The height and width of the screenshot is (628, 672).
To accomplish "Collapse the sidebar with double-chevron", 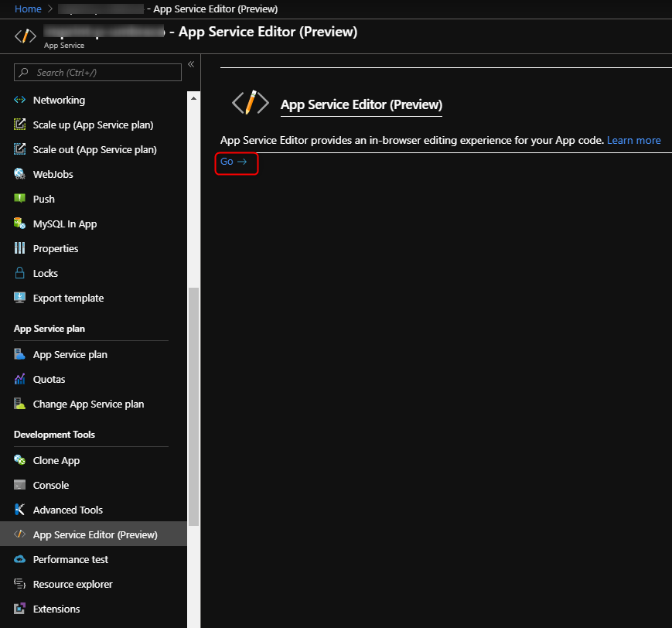I will tap(190, 64).
